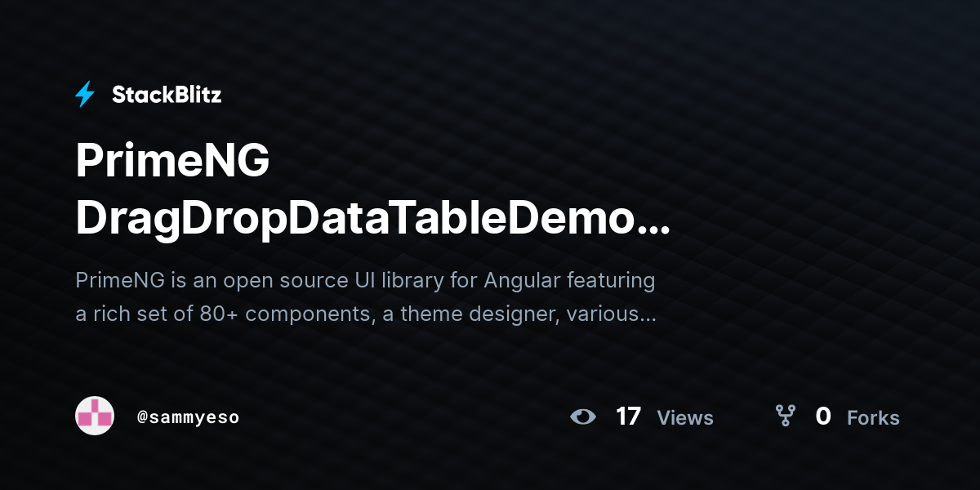Click the 0 forks count number
This screenshot has width=980, height=490.
[823, 416]
